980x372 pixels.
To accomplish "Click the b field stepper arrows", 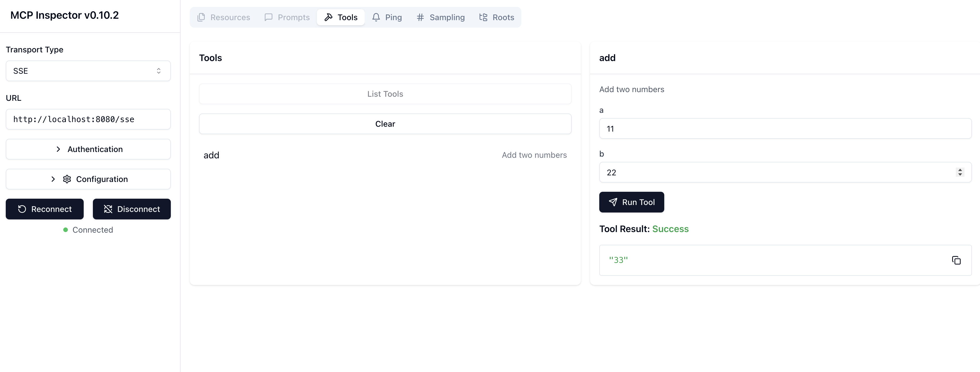I will pos(960,172).
